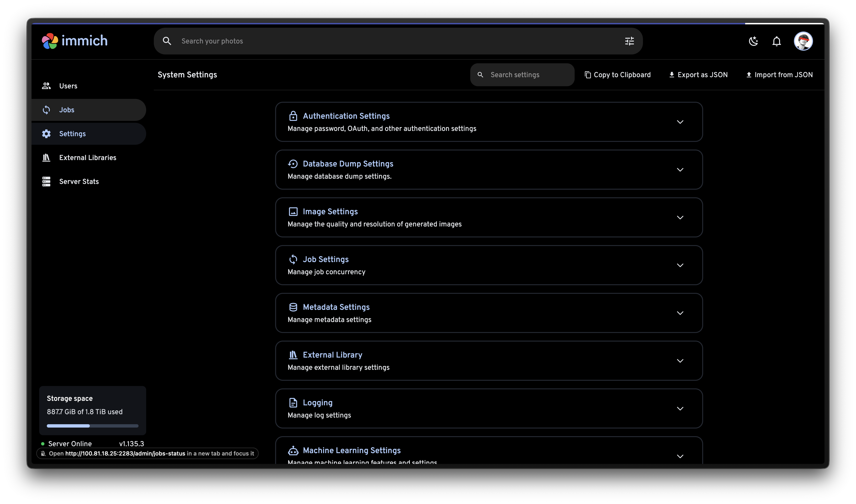This screenshot has height=504, width=856.
Task: Click Copy to Clipboard button
Action: point(618,75)
